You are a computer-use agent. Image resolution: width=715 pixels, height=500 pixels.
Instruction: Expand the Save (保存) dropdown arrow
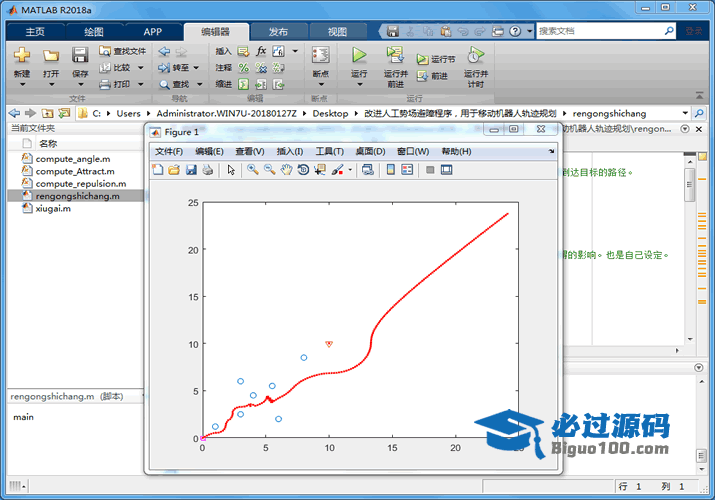click(x=80, y=84)
